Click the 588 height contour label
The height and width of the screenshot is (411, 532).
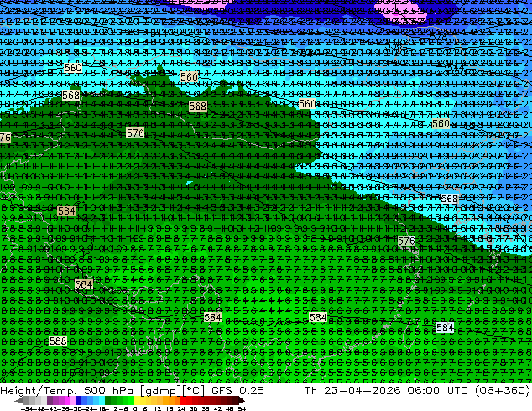58,341
